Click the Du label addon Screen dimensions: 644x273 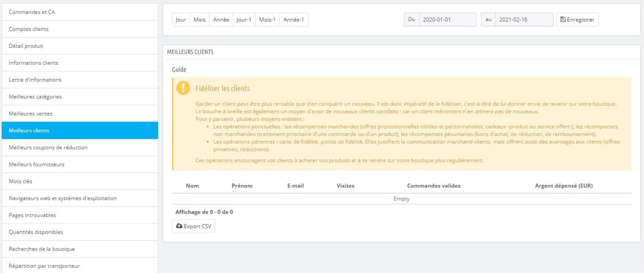tap(412, 19)
